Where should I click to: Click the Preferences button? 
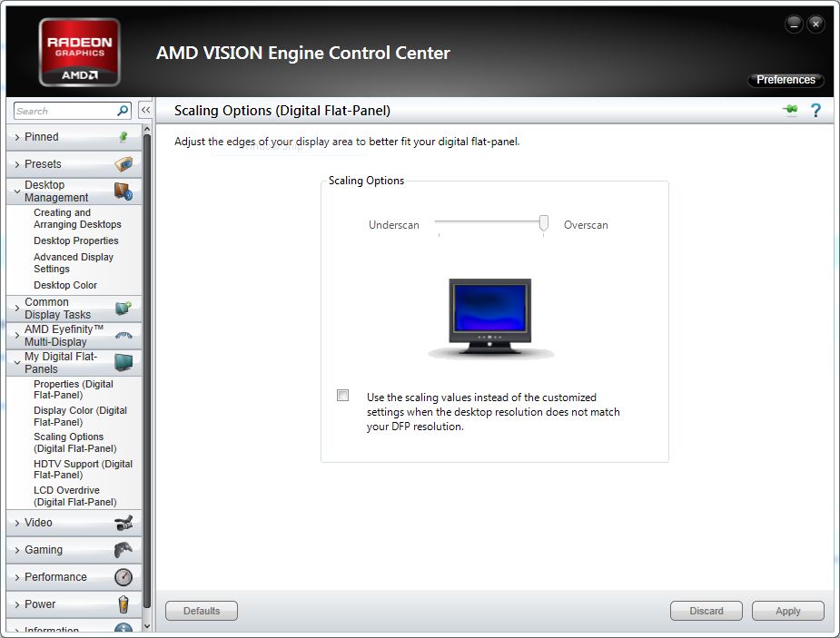[786, 80]
